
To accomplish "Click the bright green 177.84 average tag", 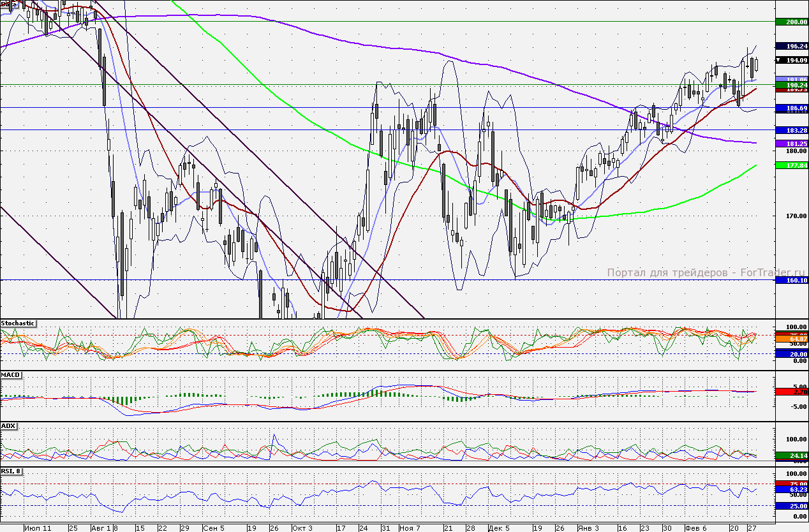I will point(792,165).
